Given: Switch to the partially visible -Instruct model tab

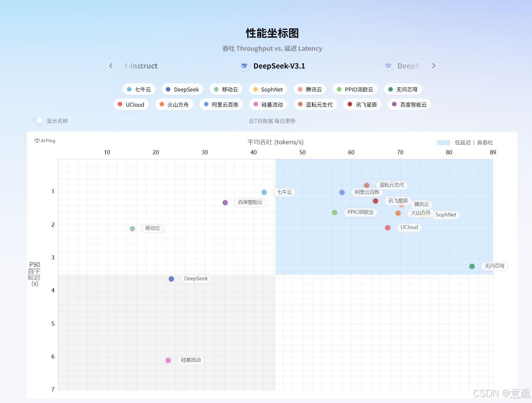Looking at the screenshot, I should click(x=141, y=66).
